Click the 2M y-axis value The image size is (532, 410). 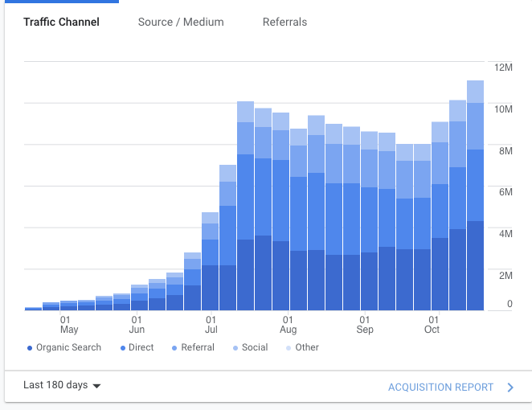[505, 276]
